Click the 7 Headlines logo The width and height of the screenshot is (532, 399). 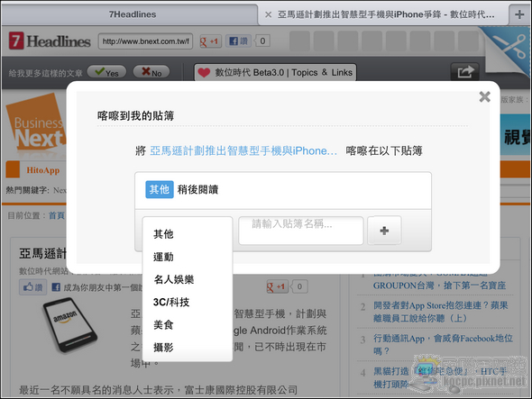[50, 41]
